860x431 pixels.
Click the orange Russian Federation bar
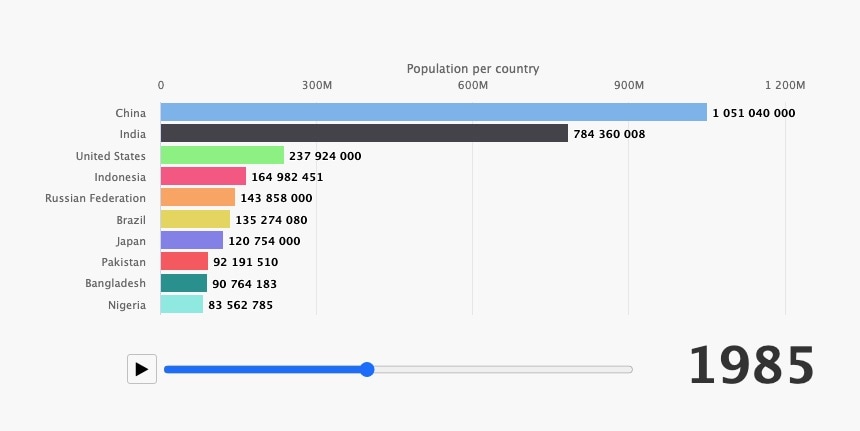198,198
